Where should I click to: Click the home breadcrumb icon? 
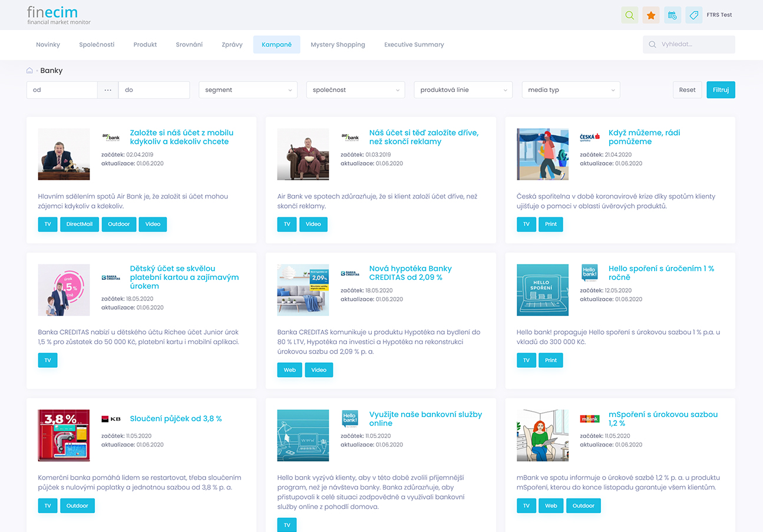[29, 71]
